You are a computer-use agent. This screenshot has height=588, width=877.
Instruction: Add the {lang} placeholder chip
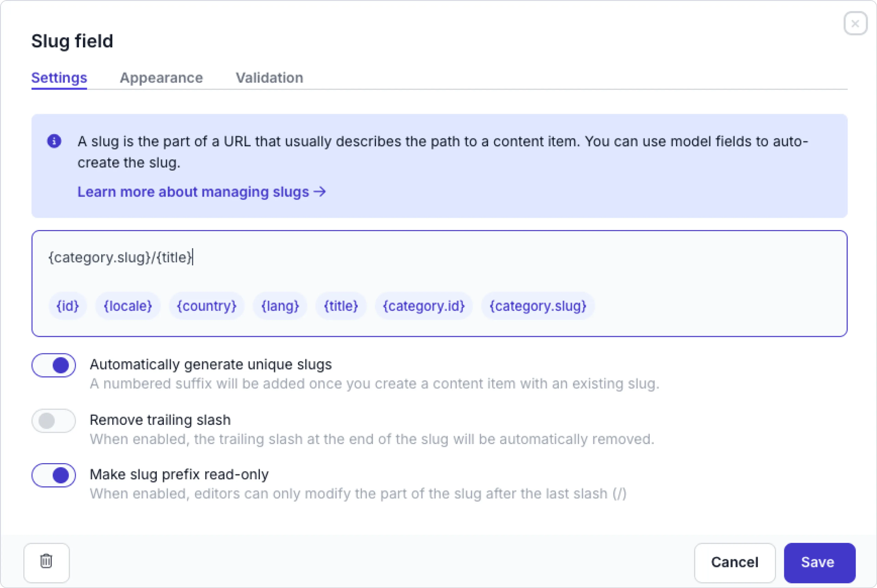click(280, 306)
